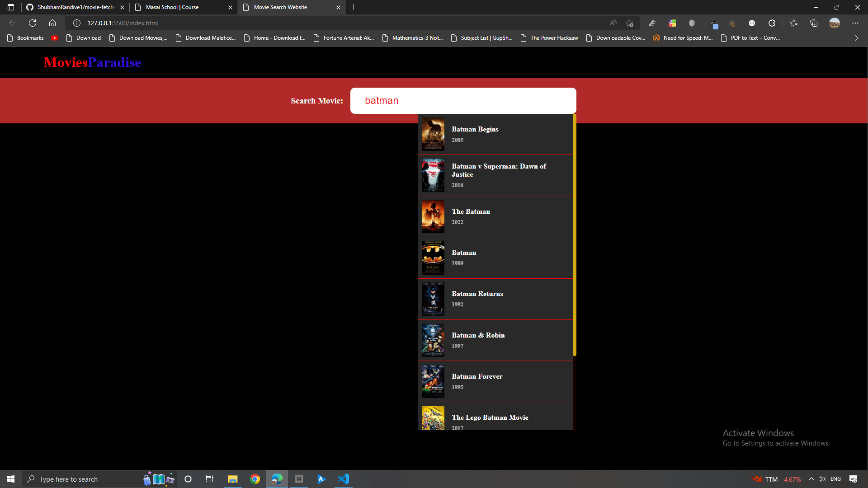The image size is (868, 488).
Task: Open the browser Extensions menu
Action: pos(772,23)
